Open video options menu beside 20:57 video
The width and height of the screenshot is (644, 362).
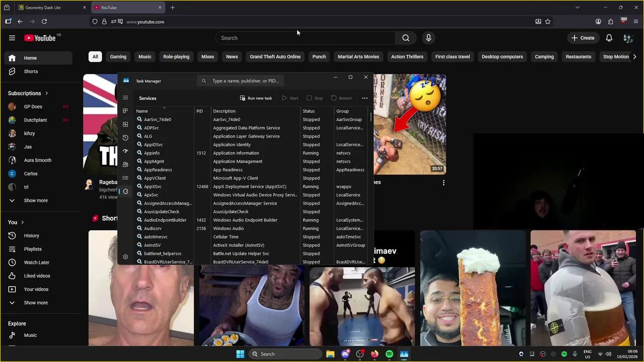click(x=443, y=183)
